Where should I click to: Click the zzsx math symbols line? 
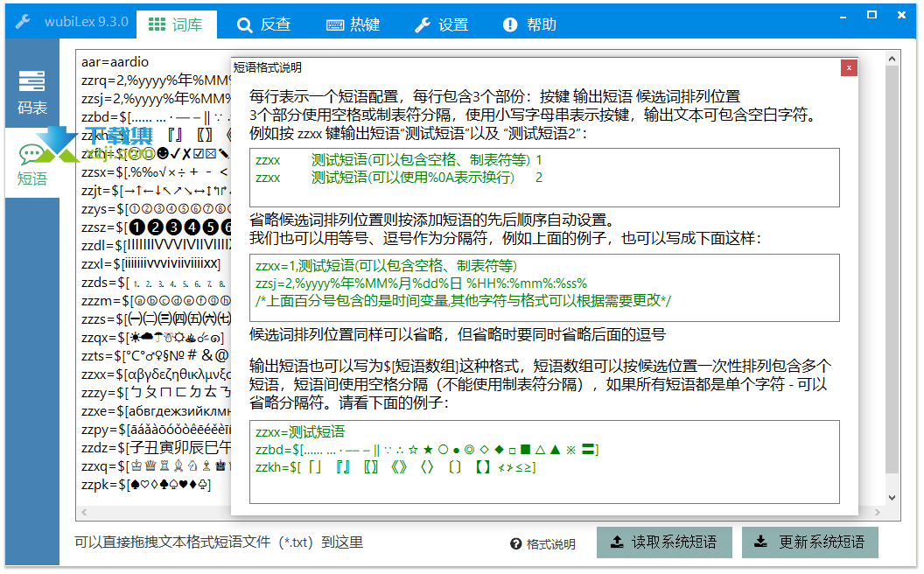156,172
